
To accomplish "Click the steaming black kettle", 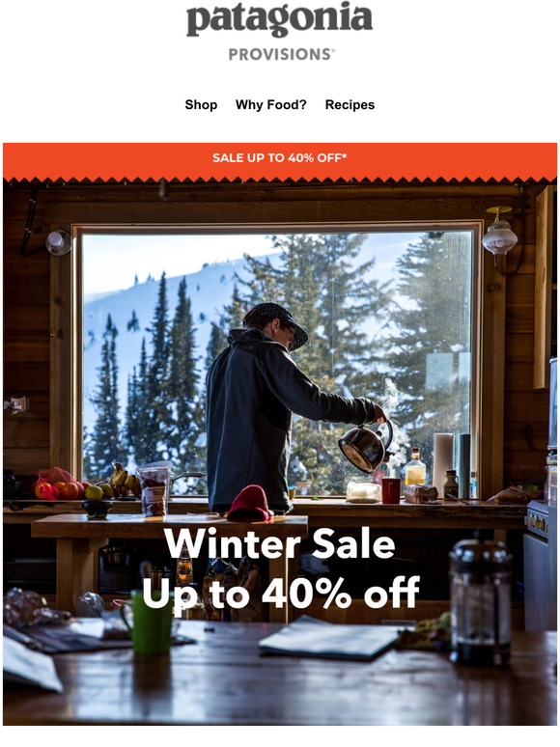I will (366, 446).
